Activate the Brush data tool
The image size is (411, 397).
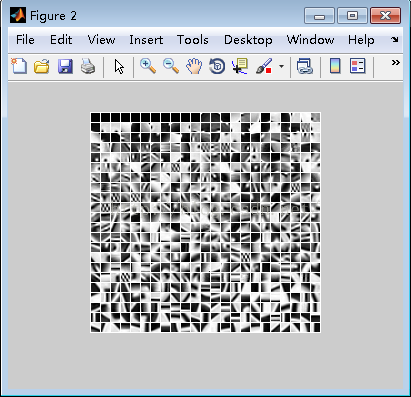click(x=264, y=66)
